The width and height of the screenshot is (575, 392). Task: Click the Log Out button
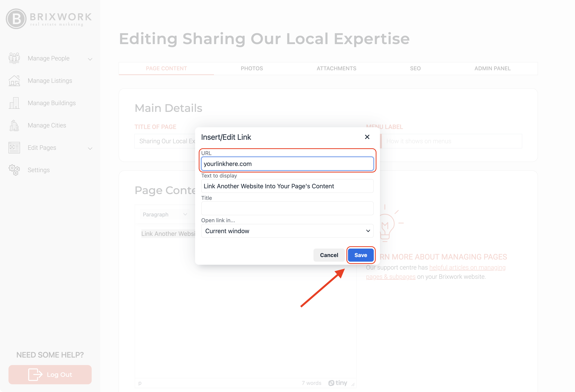(x=50, y=374)
